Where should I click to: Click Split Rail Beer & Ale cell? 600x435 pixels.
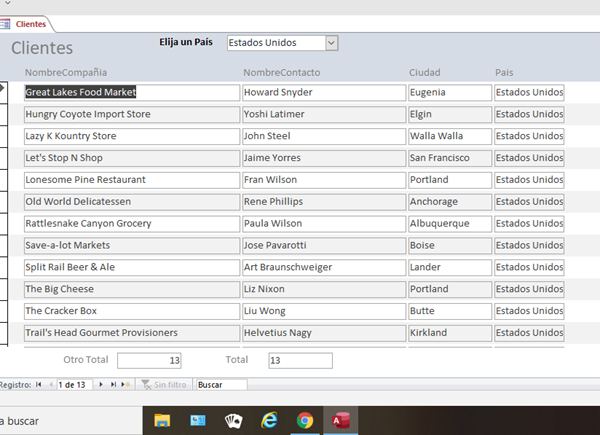click(132, 267)
